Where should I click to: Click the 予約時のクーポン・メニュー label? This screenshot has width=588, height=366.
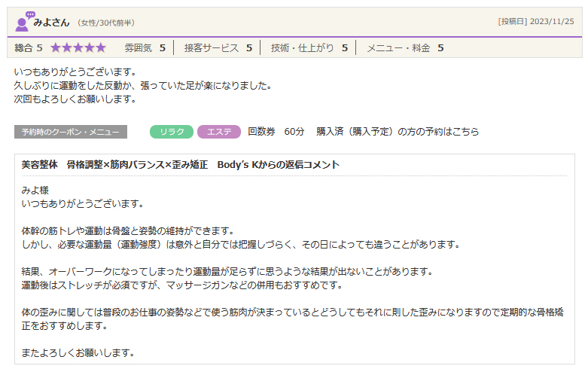tap(71, 132)
